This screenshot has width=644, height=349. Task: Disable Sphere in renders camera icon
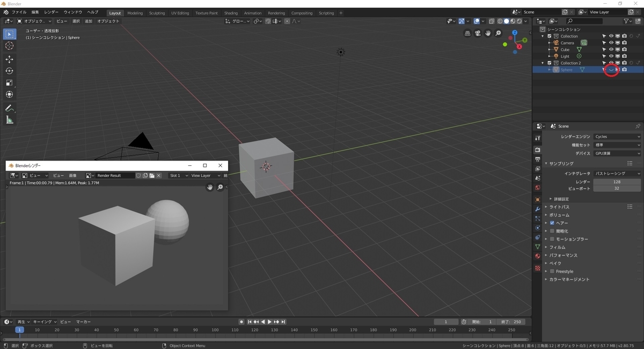pyautogui.click(x=624, y=70)
